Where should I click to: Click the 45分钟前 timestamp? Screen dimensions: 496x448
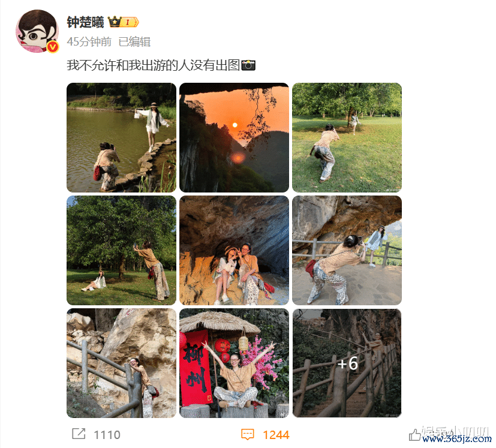pyautogui.click(x=89, y=42)
